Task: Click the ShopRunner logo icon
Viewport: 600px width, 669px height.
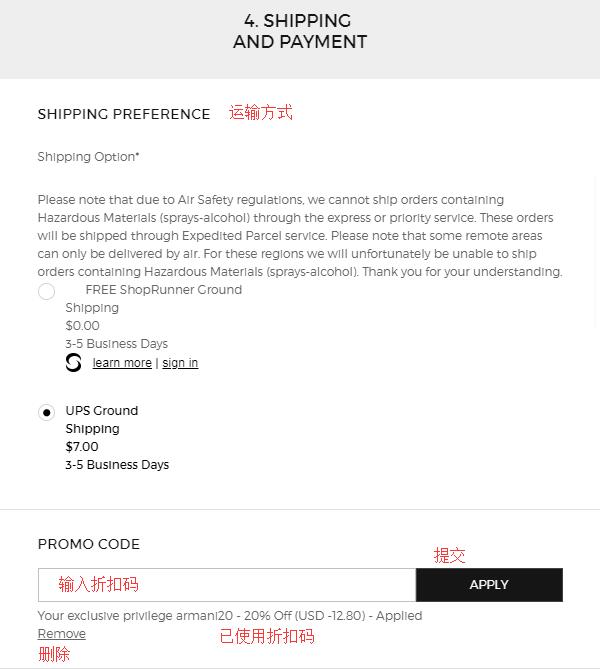Action: coord(73,363)
